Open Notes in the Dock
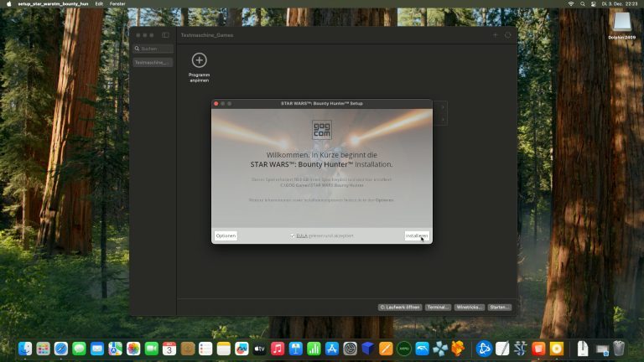Viewport: 644px width, 362px height. click(223, 349)
